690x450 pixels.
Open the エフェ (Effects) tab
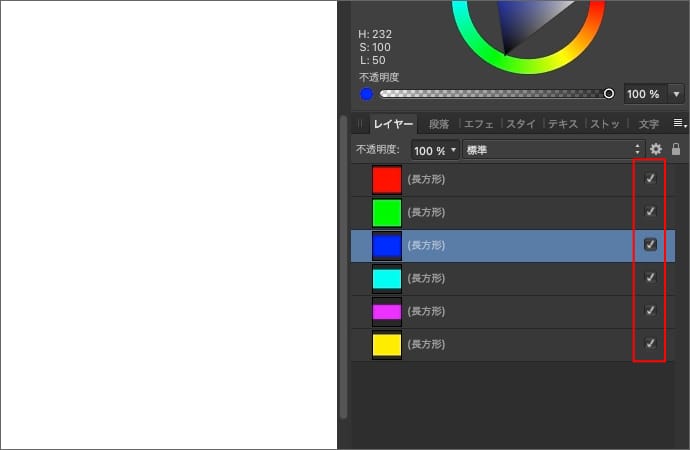pyautogui.click(x=479, y=124)
